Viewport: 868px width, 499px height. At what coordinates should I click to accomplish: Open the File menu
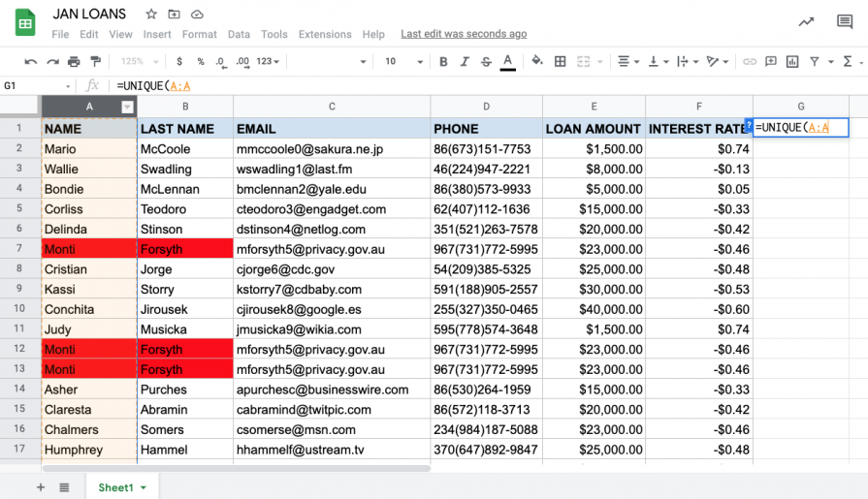click(x=60, y=34)
